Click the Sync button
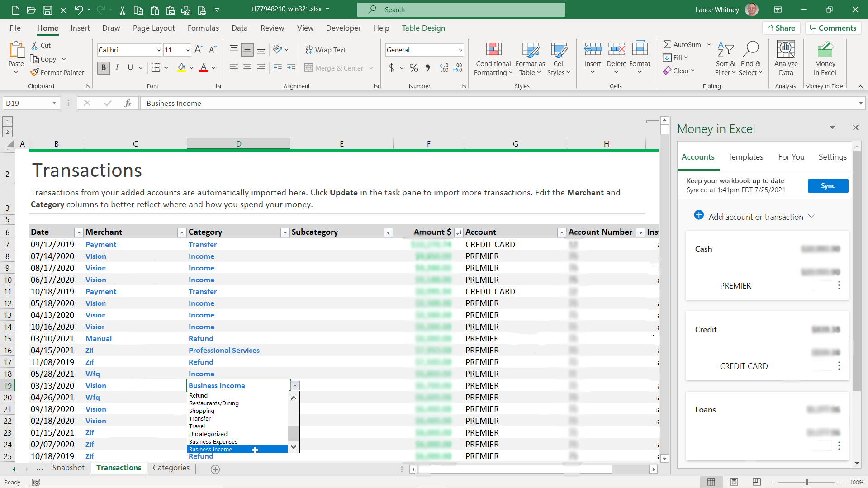 (828, 186)
